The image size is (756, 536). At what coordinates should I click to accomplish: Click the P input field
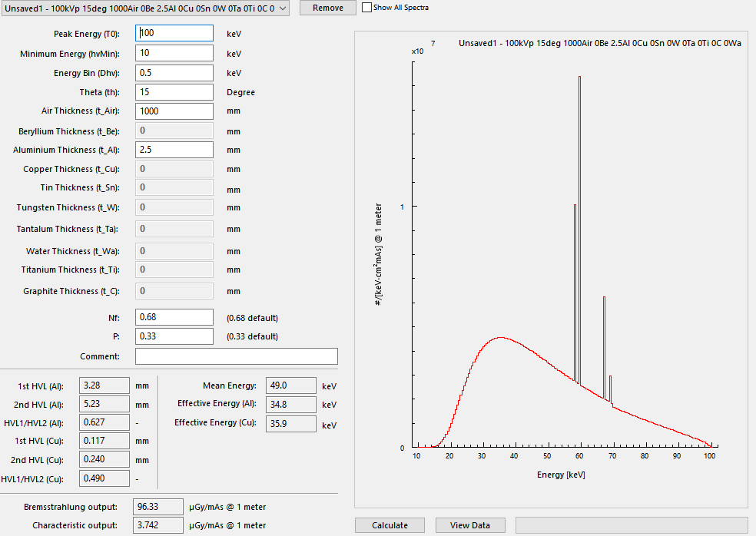(x=174, y=336)
